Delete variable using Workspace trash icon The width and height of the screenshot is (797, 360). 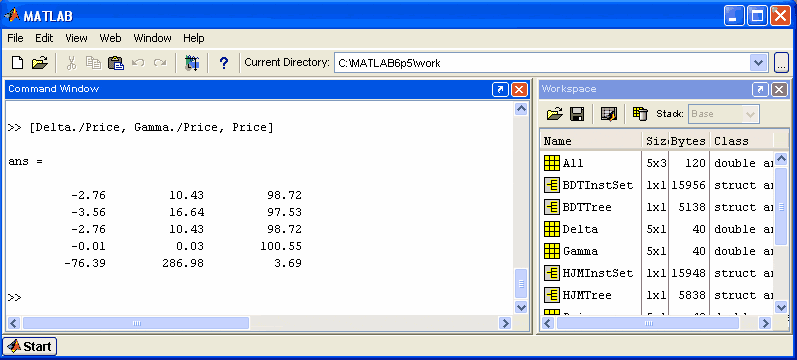point(640,114)
